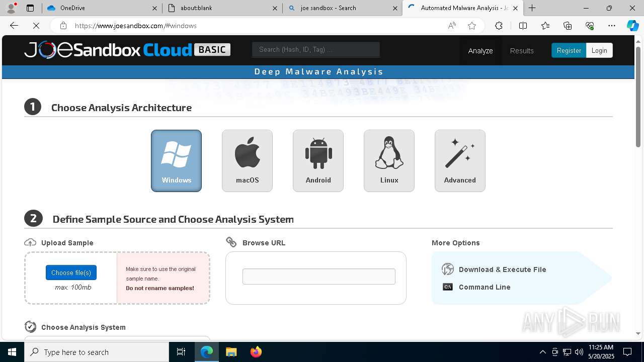Open the network tray icon
Screen dimensions: 644x362
tap(567, 352)
